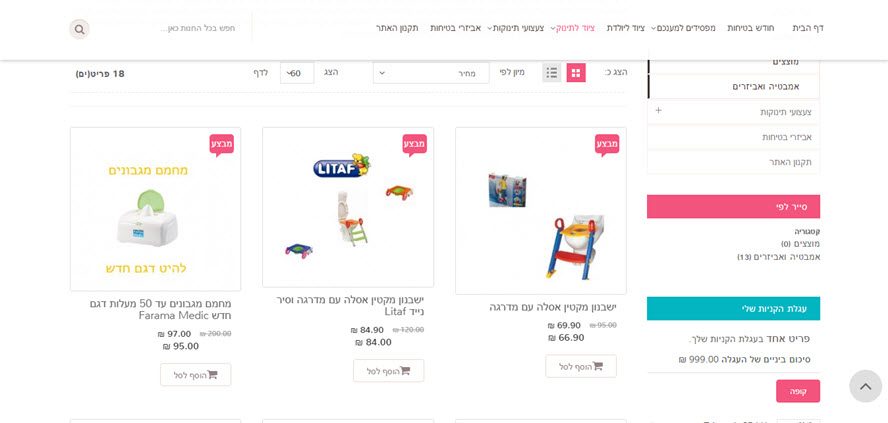Open the ציוד לתינוק menu
Screen dimensions: 888x423
pyautogui.click(x=575, y=28)
